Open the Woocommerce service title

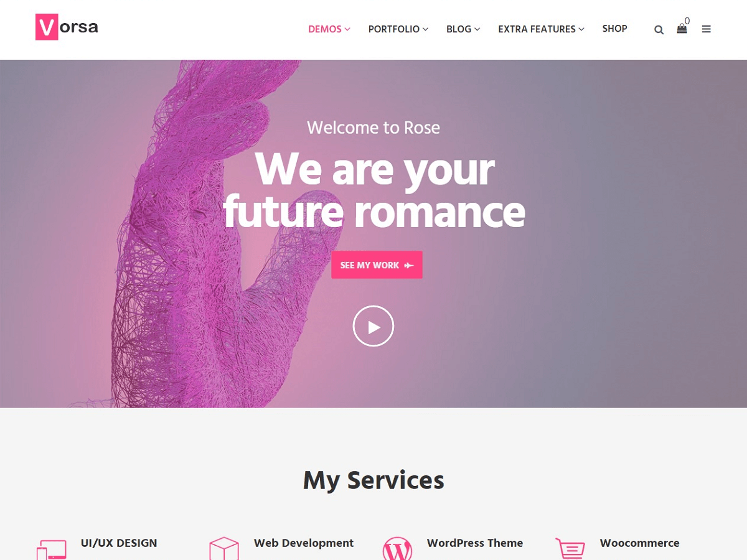pyautogui.click(x=639, y=543)
